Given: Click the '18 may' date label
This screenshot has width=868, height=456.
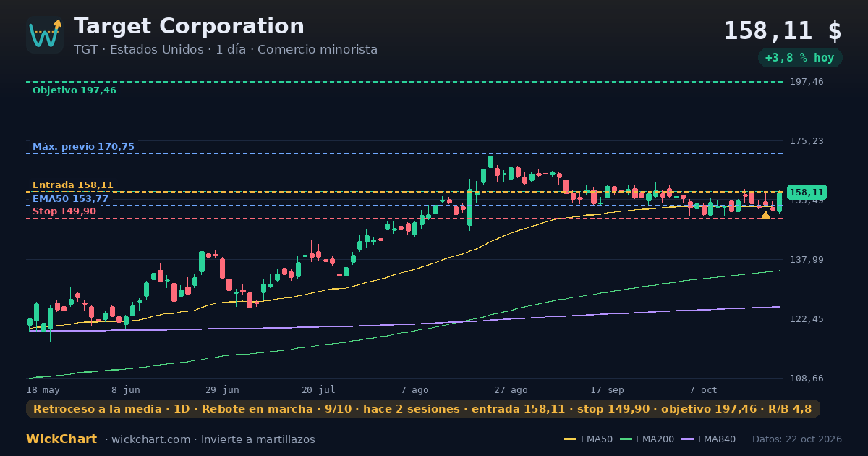Looking at the screenshot, I should (x=43, y=389).
